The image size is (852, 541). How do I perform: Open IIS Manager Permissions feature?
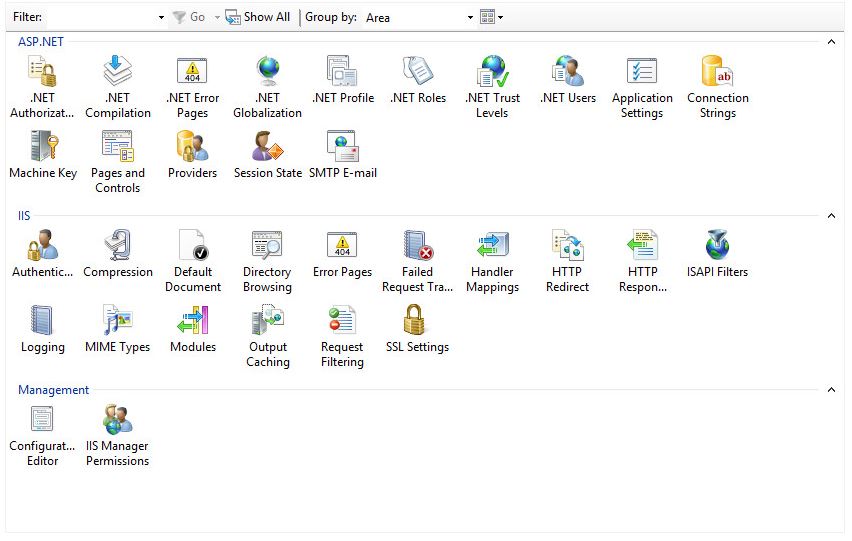tap(117, 436)
